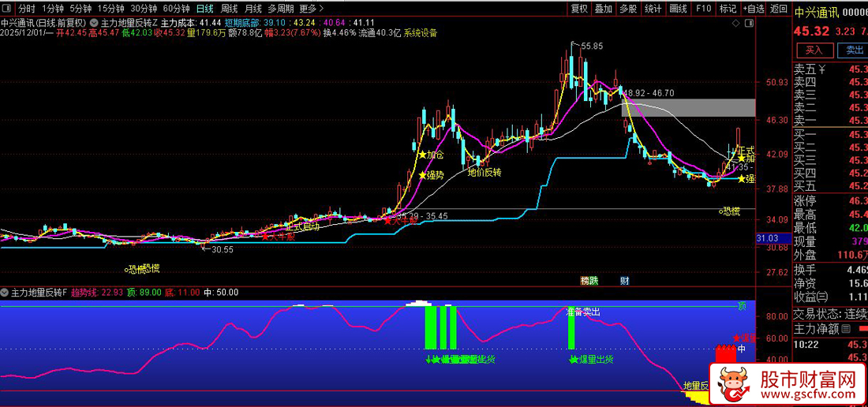
Task: Click the ★加仓 signal marker
Action: 431,155
